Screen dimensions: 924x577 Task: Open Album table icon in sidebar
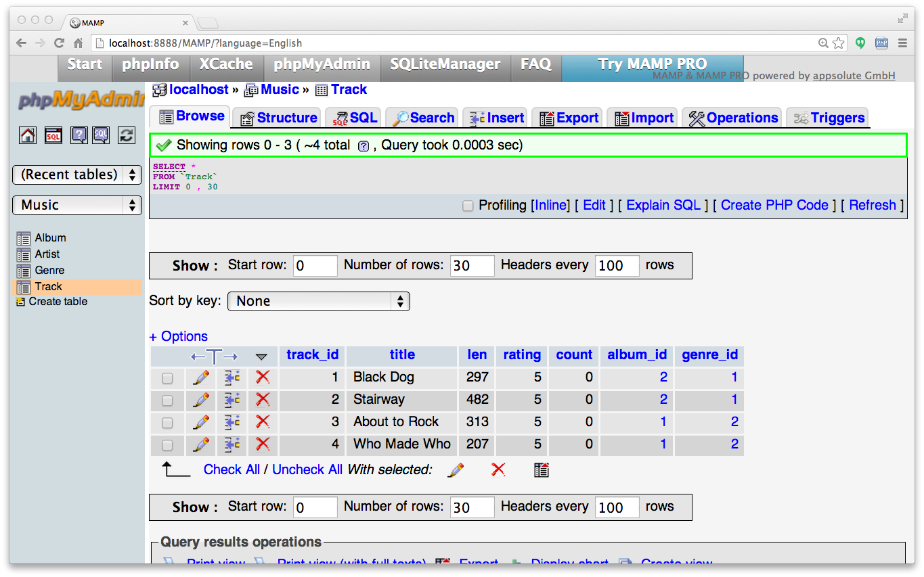[x=24, y=239]
